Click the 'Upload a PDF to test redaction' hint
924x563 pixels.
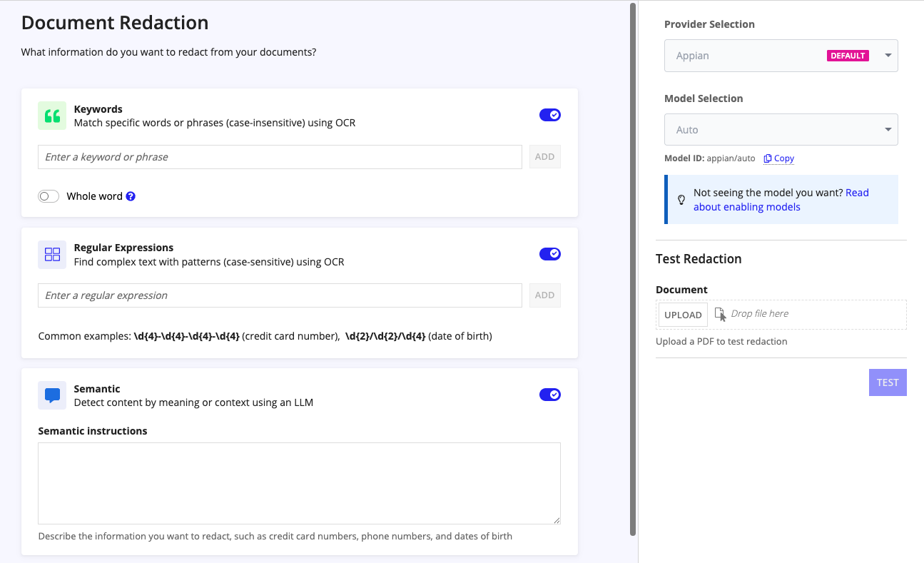click(721, 341)
